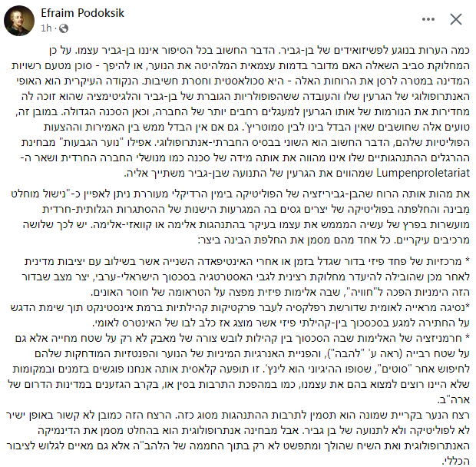Click the paragraph starting "רצח הנער בקריית שמונה"
The image size is (476, 467).
(238, 438)
